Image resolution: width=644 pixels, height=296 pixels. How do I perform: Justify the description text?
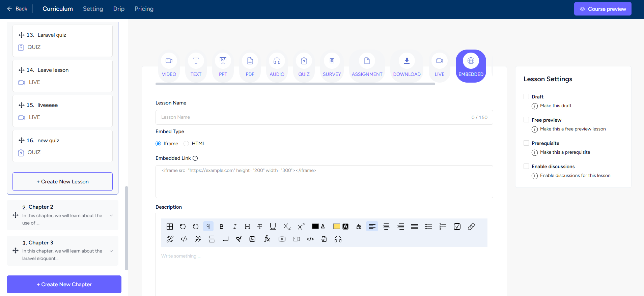415,227
